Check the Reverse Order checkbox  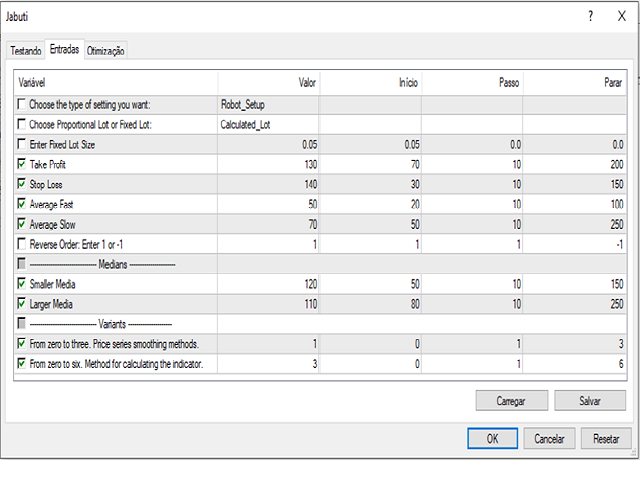(23, 244)
